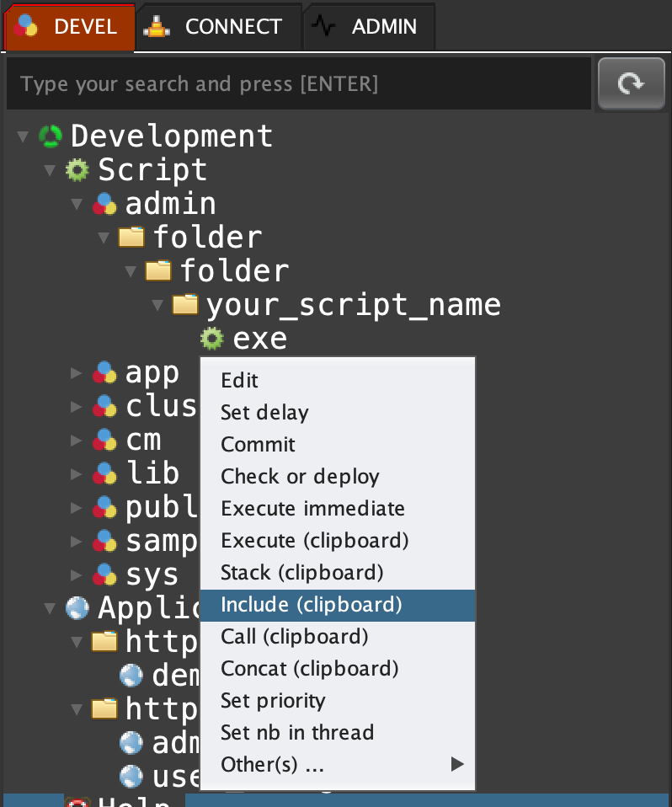Expand the lib script group
This screenshot has width=672, height=807.
tap(77, 473)
